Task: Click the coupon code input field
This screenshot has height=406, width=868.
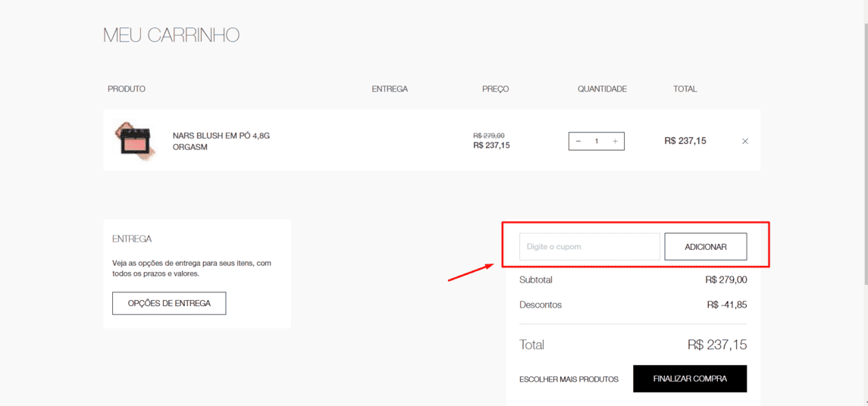Action: point(590,246)
